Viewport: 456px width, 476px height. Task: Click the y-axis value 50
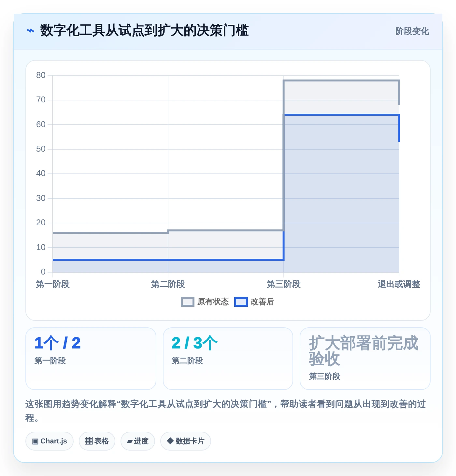tap(41, 149)
